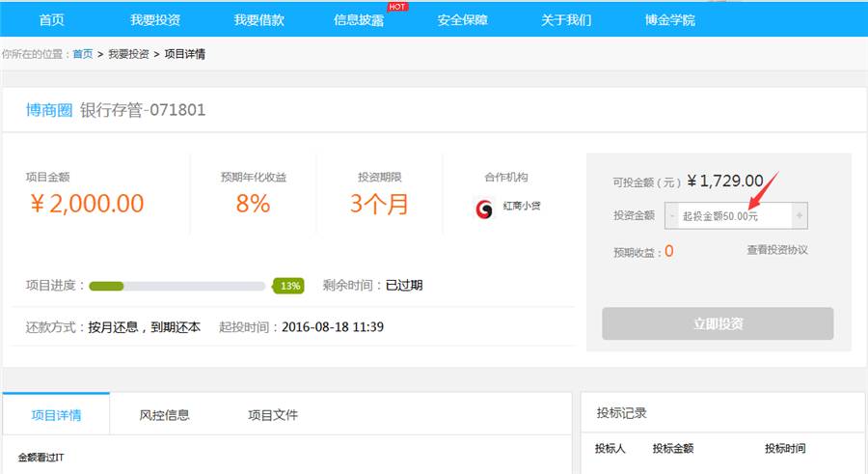Open 我要投资 navigation menu item

[155, 19]
